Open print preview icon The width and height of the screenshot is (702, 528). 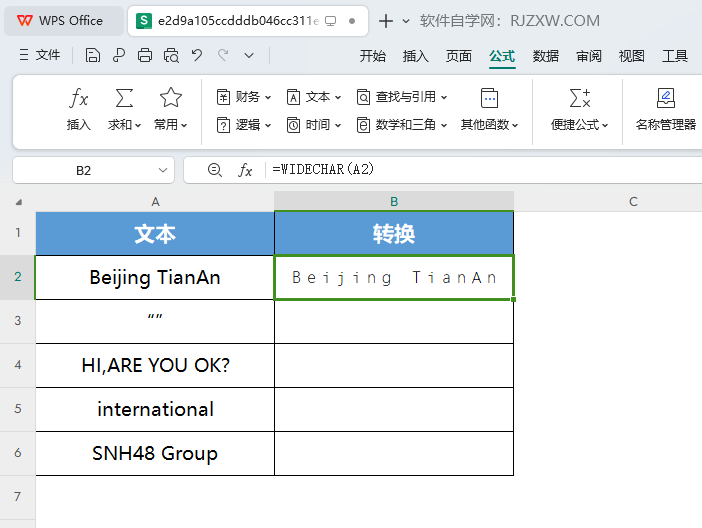click(171, 56)
